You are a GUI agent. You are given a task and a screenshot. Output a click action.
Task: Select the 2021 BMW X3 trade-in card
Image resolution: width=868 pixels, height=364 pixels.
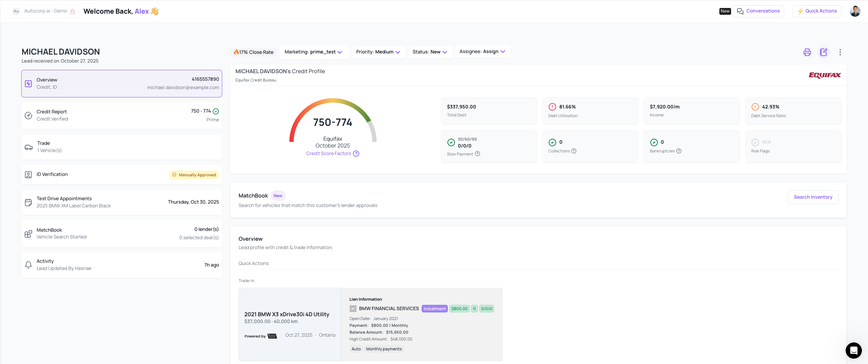290,324
